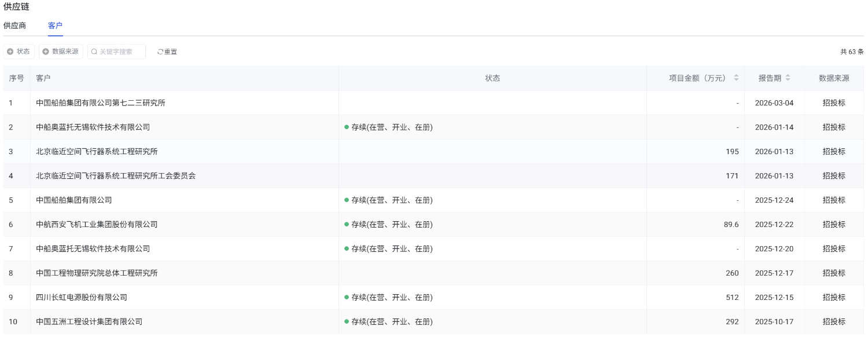Open 中国船舶集团有限公司 in row 5
Image resolution: width=868 pixels, height=337 pixels.
[74, 200]
